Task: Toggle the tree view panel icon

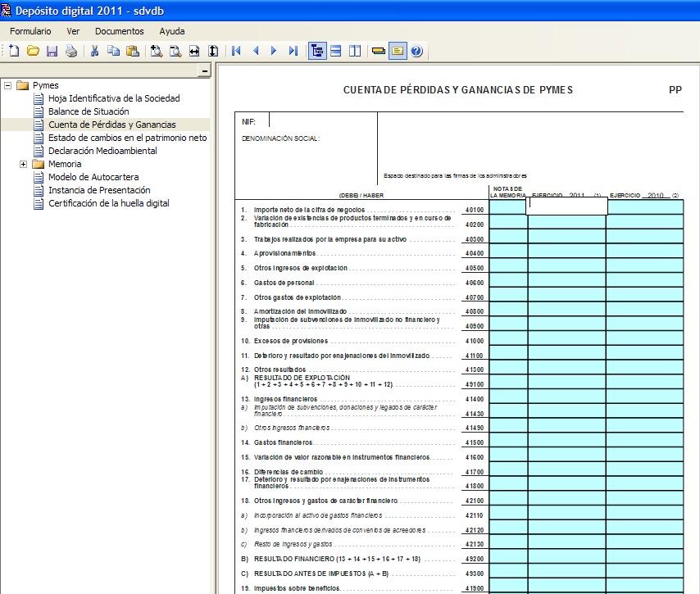Action: (317, 51)
